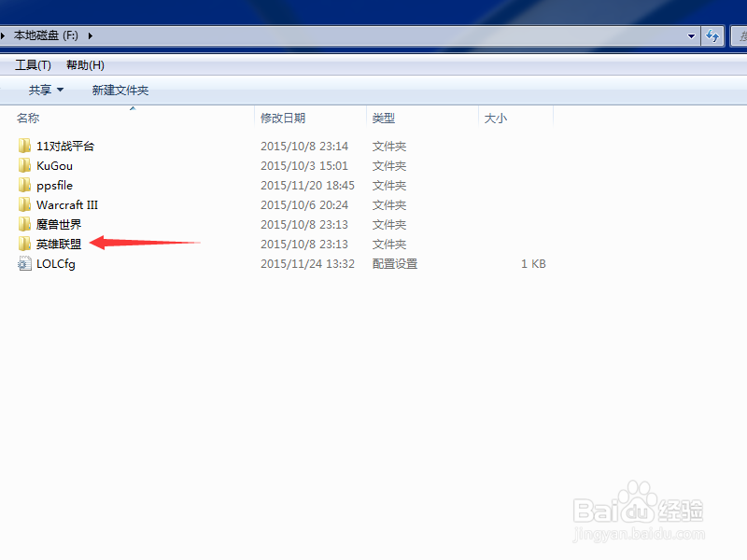Select the 英雄联盟 folder icon
The width and height of the screenshot is (747, 560).
pos(25,244)
